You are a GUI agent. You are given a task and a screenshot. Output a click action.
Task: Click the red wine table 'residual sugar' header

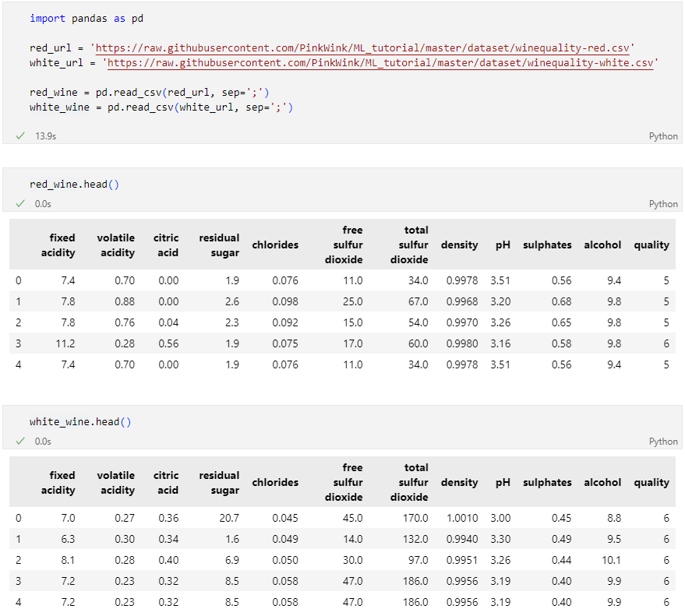click(x=219, y=245)
